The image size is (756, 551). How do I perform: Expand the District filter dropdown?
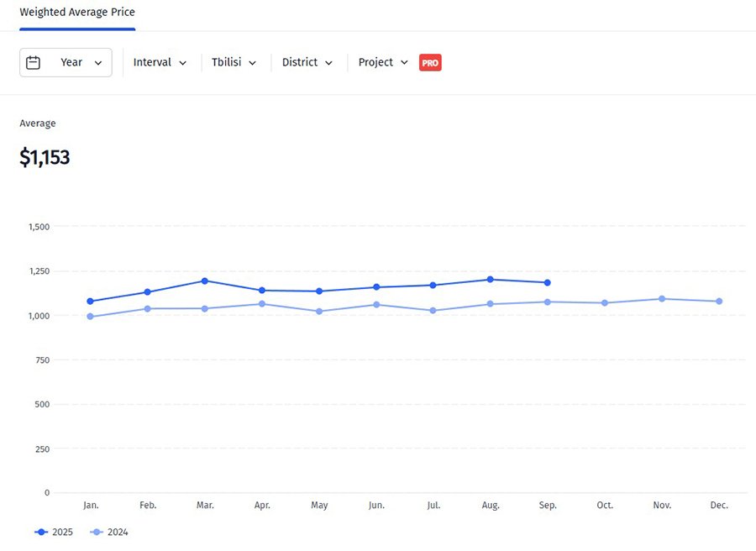pyautogui.click(x=307, y=62)
